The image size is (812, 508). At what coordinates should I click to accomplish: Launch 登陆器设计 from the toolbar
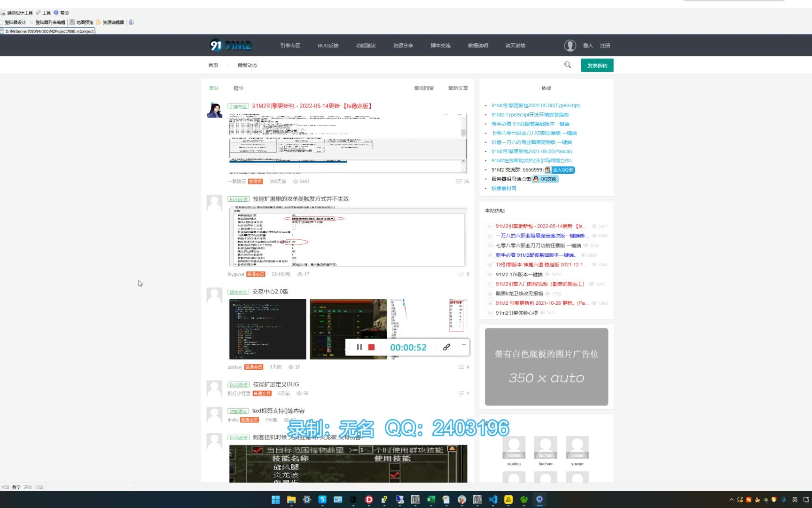(x=13, y=22)
